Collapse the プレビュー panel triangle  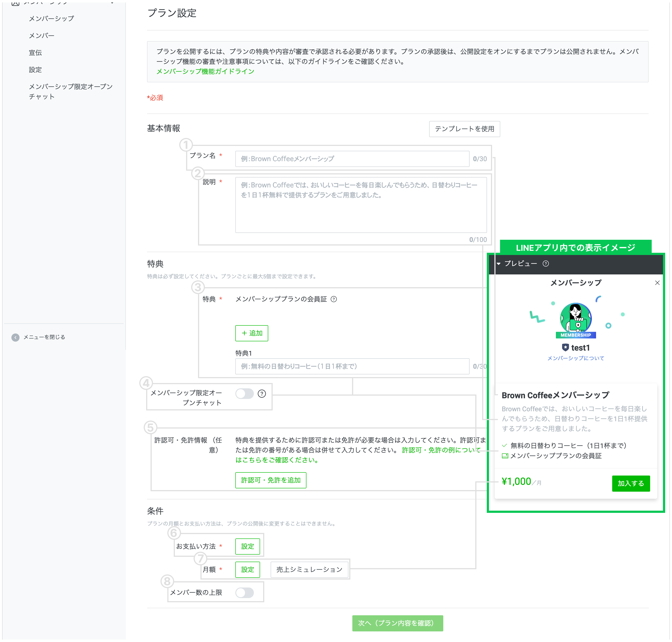point(498,264)
